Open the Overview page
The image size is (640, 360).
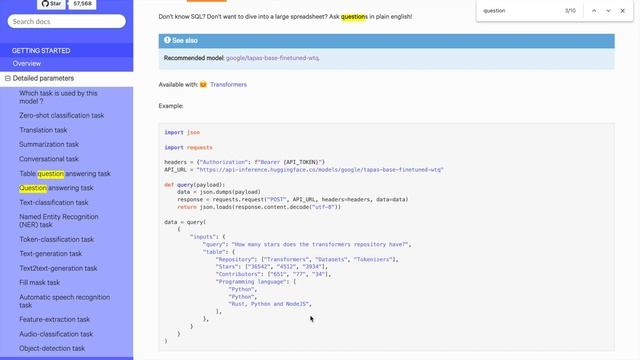[x=27, y=64]
